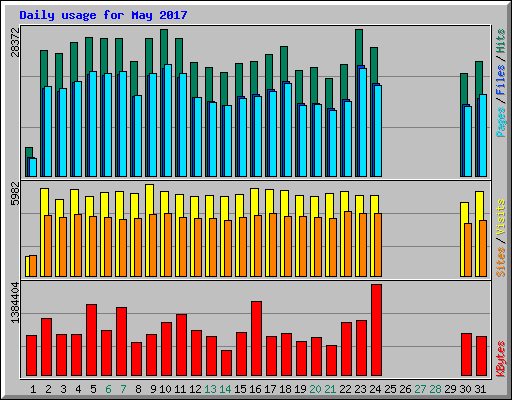Click the green day label 21
512x400 pixels.
pos(330,389)
